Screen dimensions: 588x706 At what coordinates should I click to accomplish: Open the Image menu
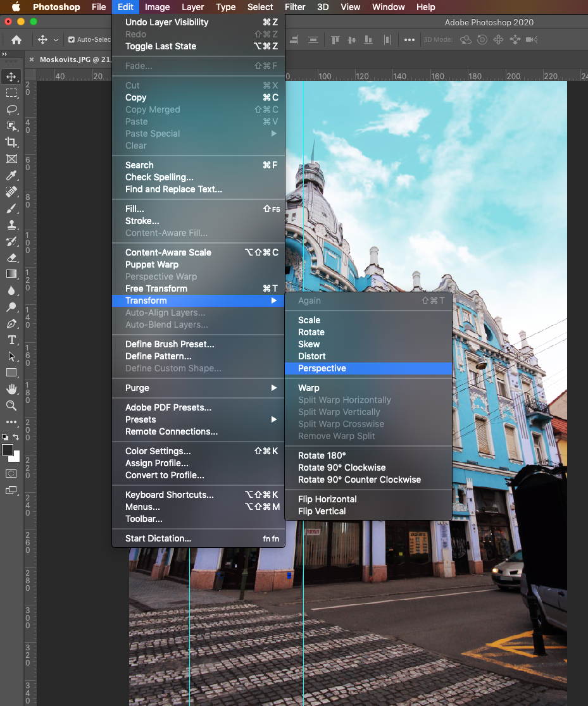[x=157, y=7]
